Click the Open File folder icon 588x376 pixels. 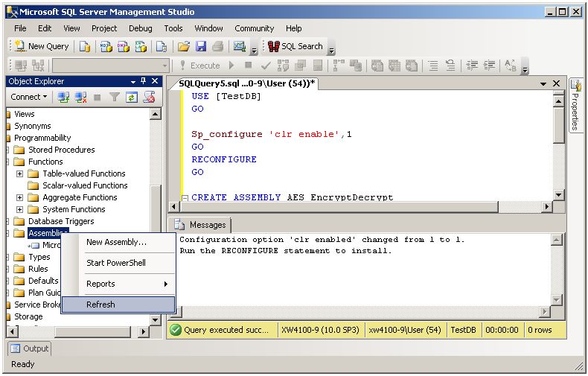coord(183,46)
